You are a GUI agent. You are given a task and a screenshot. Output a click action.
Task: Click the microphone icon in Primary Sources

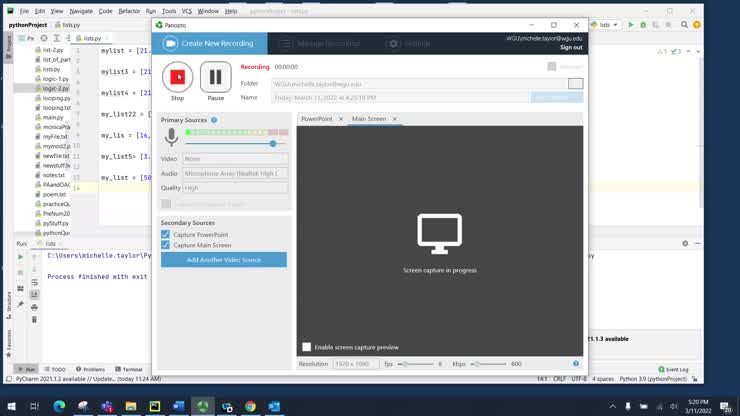[x=171, y=137]
